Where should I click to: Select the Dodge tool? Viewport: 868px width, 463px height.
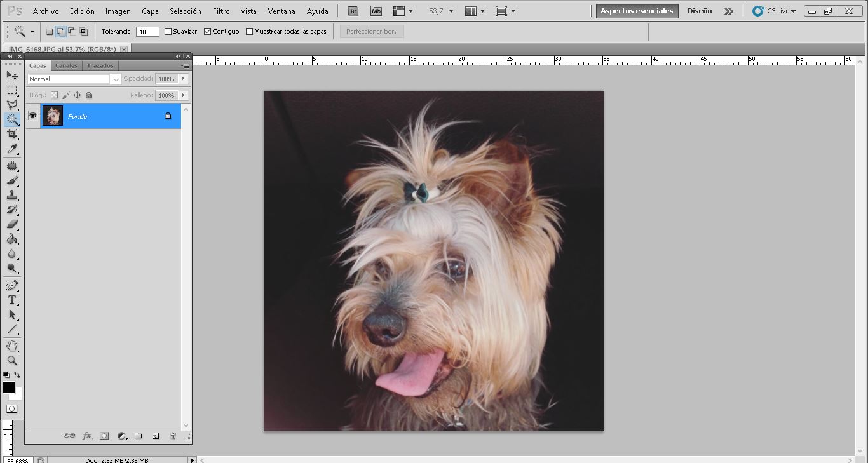click(12, 269)
